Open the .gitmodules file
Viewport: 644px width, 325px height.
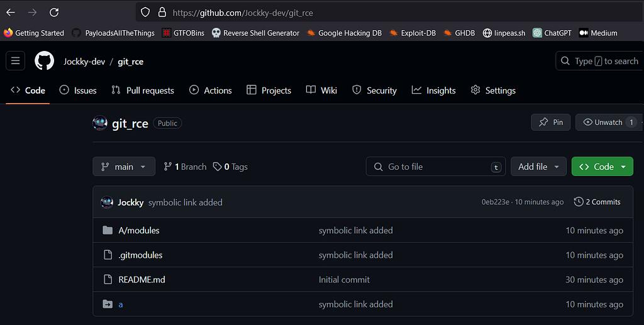(x=140, y=255)
